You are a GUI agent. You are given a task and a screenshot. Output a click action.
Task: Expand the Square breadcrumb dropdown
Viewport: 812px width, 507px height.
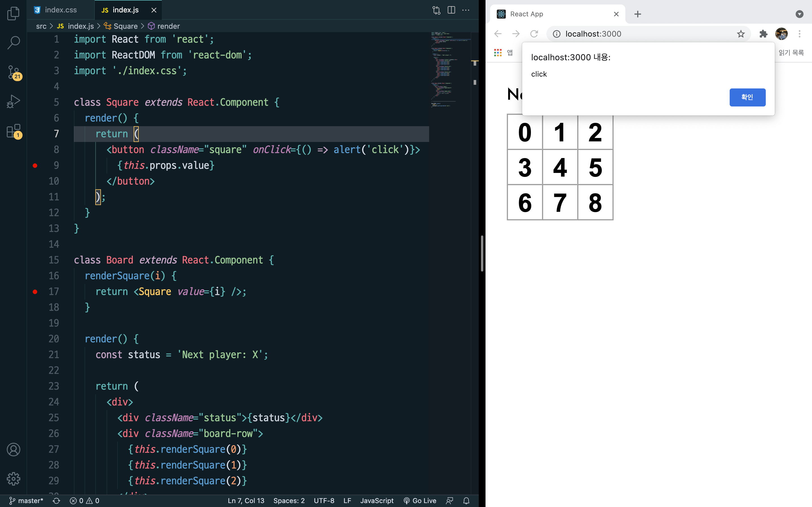125,26
